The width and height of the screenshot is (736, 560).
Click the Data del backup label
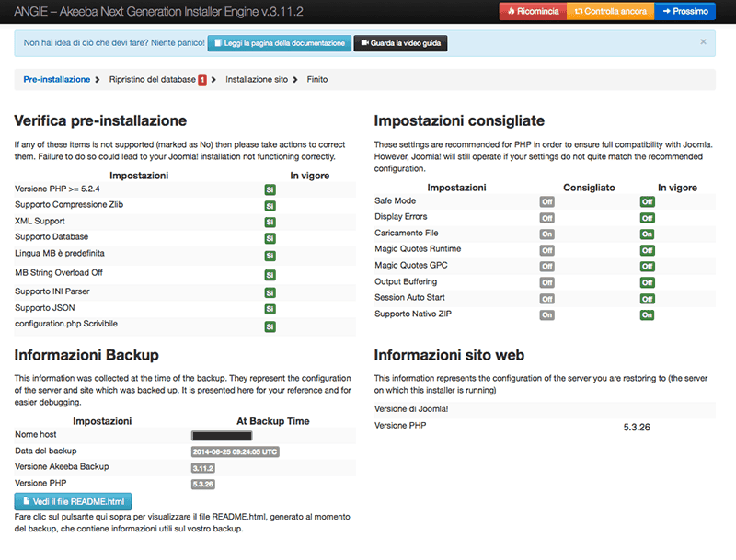pos(45,451)
